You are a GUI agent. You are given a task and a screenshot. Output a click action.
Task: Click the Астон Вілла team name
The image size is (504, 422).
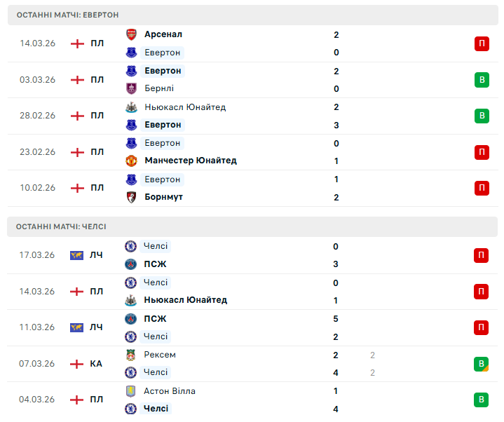point(170,391)
